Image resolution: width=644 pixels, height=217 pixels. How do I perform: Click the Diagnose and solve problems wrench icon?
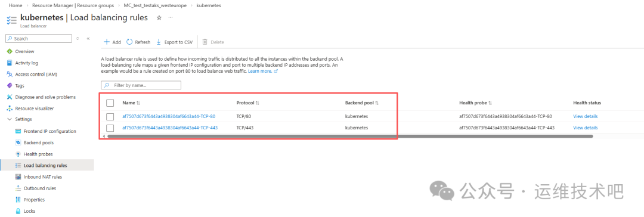coord(10,97)
